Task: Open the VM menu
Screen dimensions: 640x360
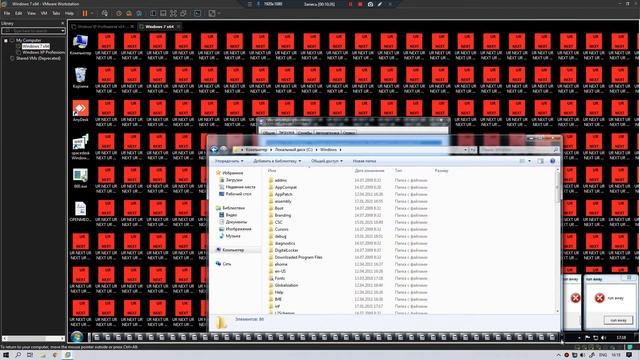Action: (x=44, y=13)
